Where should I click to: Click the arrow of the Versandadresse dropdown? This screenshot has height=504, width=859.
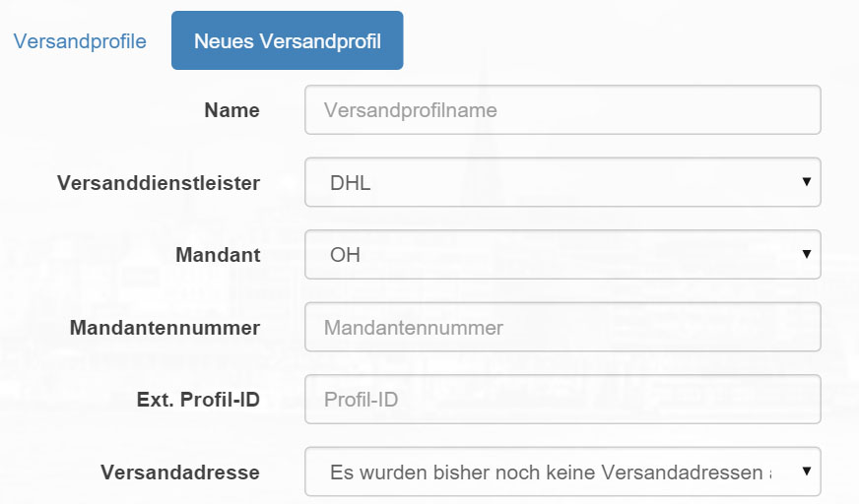click(807, 472)
